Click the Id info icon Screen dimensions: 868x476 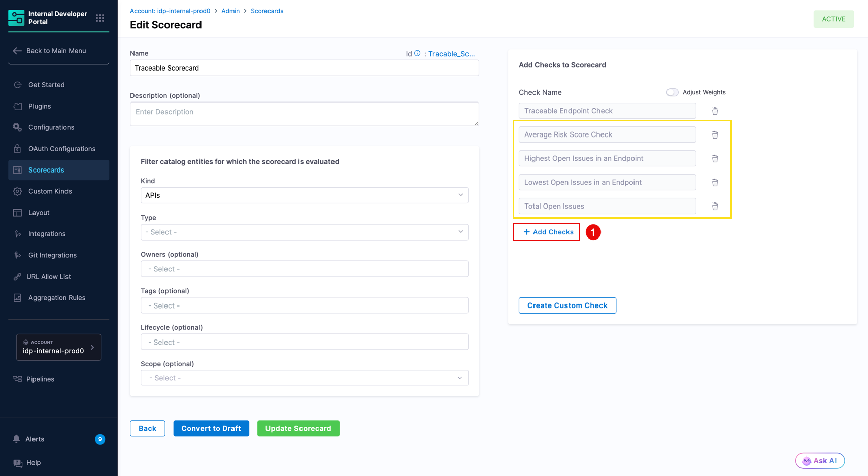click(x=417, y=53)
